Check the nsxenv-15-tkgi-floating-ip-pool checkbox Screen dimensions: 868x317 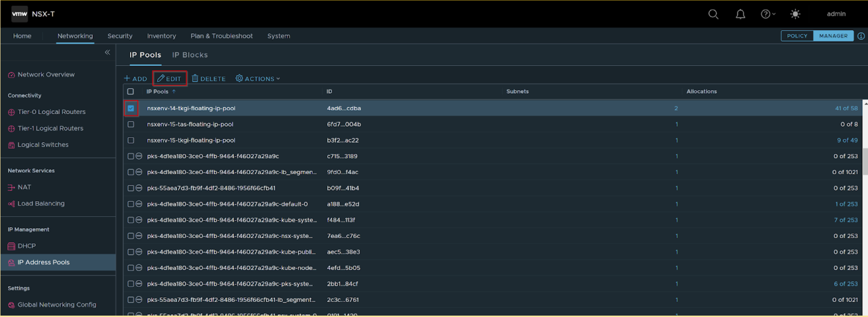tap(131, 140)
